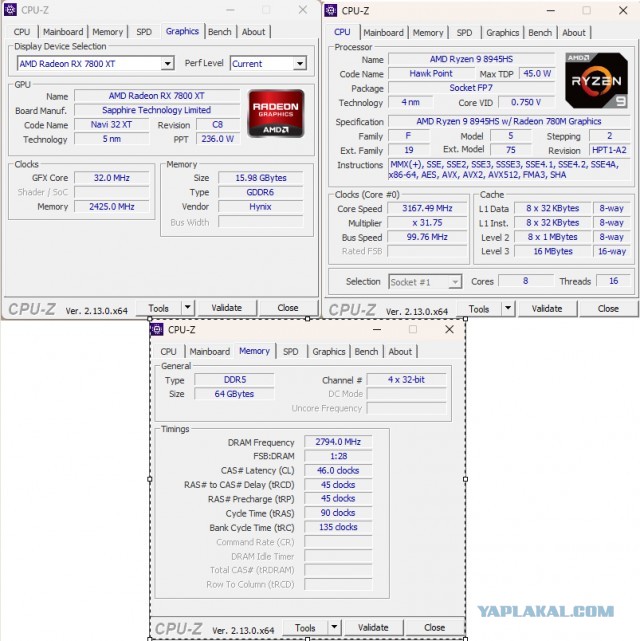Image resolution: width=640 pixels, height=641 pixels.
Task: Open the Socket #1 selection dropdown
Action: point(454,282)
